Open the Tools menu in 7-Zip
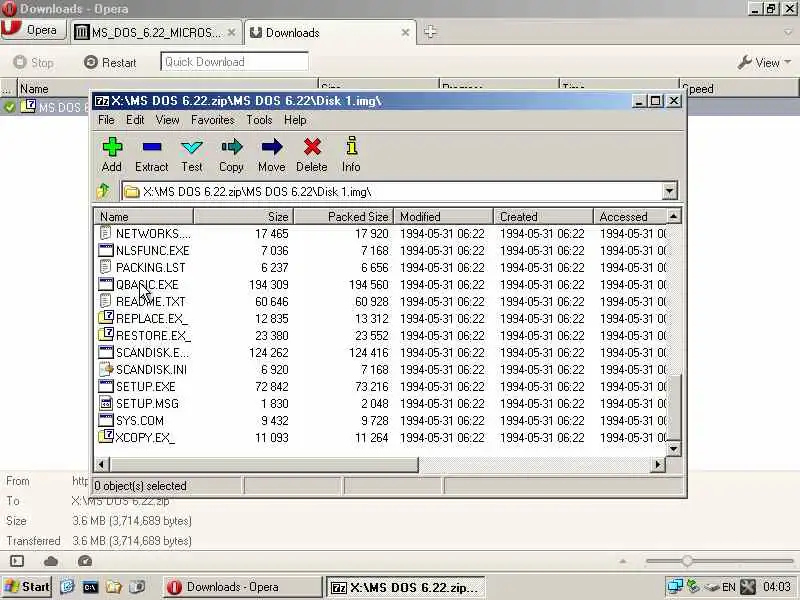 point(259,120)
